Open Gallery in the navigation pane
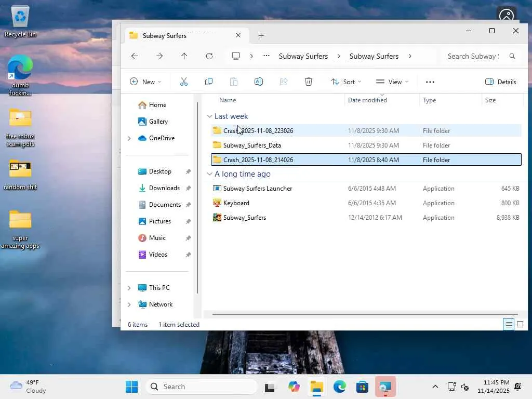 (x=158, y=122)
